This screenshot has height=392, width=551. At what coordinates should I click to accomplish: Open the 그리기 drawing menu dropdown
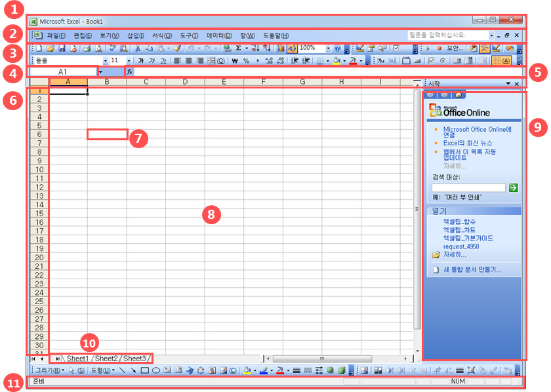pyautogui.click(x=51, y=370)
